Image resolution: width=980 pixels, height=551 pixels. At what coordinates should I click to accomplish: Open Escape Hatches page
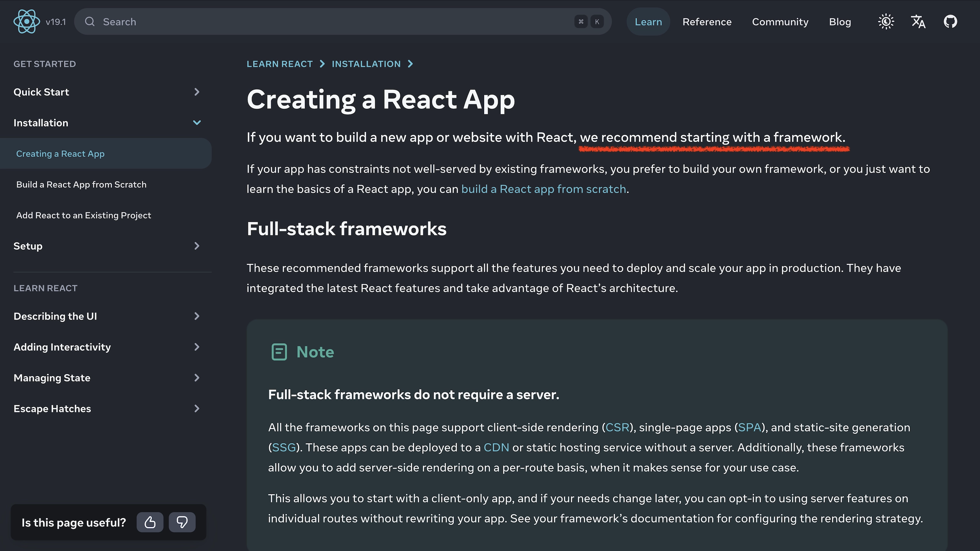click(52, 409)
